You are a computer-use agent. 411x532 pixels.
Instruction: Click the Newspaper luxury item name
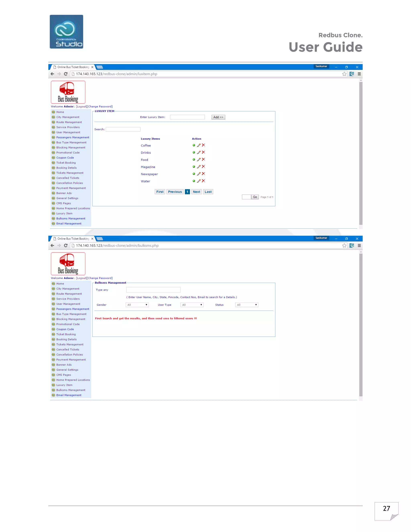click(149, 174)
